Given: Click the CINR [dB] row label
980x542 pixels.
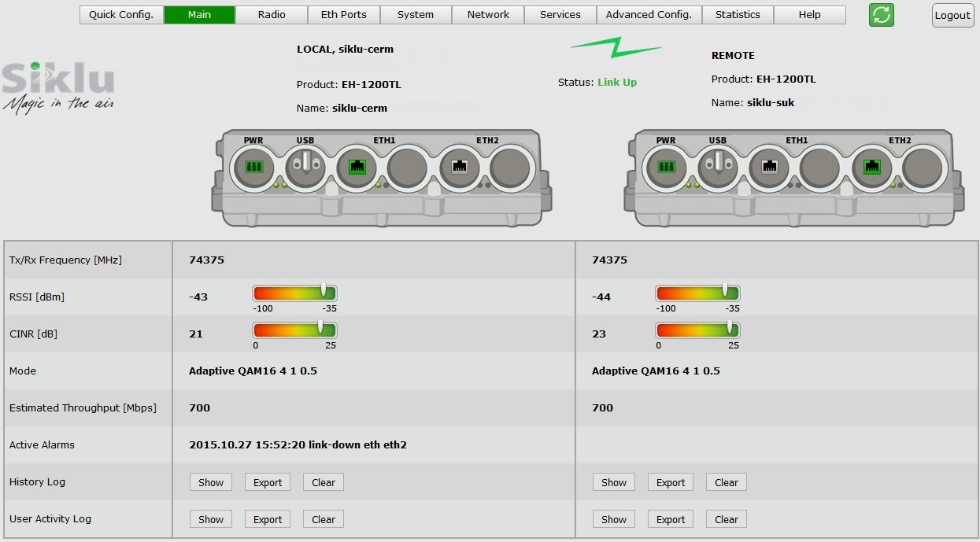Looking at the screenshot, I should pyautogui.click(x=33, y=334).
